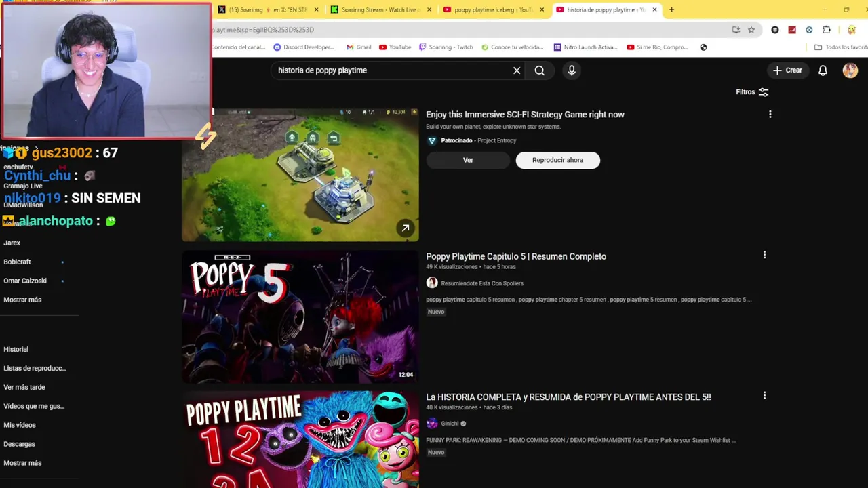Click the first black circular extension icon
Screen dimensions: 868x488
(775, 30)
